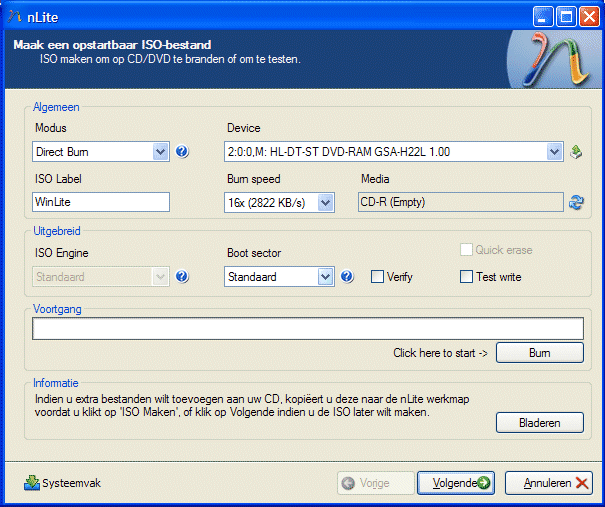Viewport: 605px width, 507px height.
Task: Click the Systeemvak label
Action: coord(71,483)
